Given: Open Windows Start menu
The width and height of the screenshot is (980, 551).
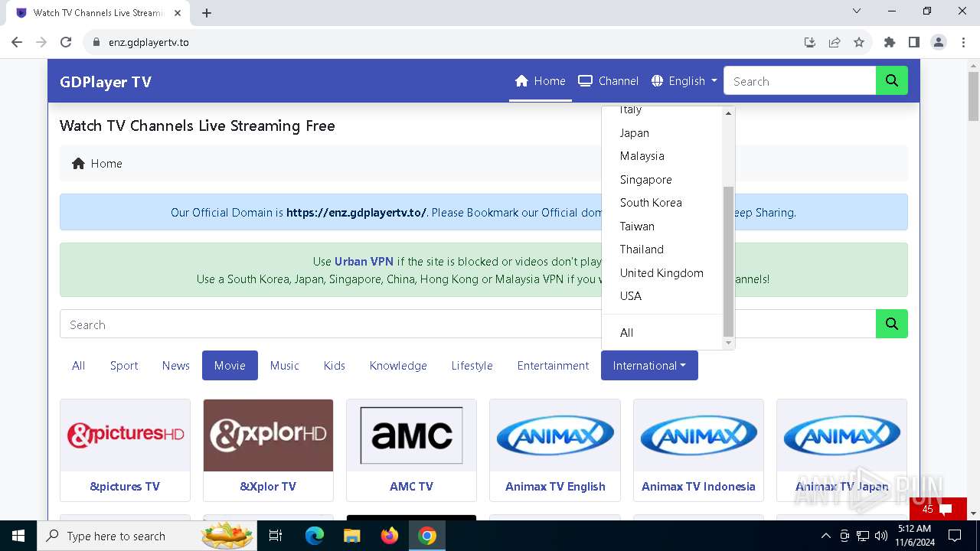Looking at the screenshot, I should pyautogui.click(x=18, y=536).
